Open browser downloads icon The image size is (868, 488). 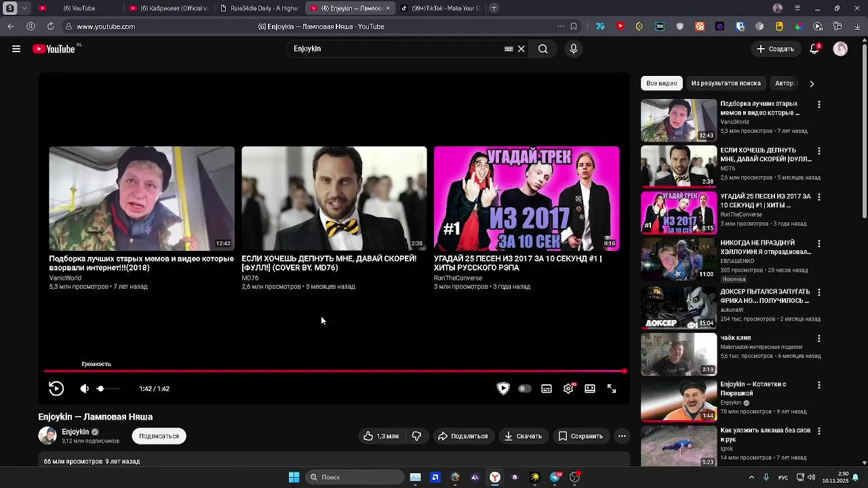pos(857,26)
